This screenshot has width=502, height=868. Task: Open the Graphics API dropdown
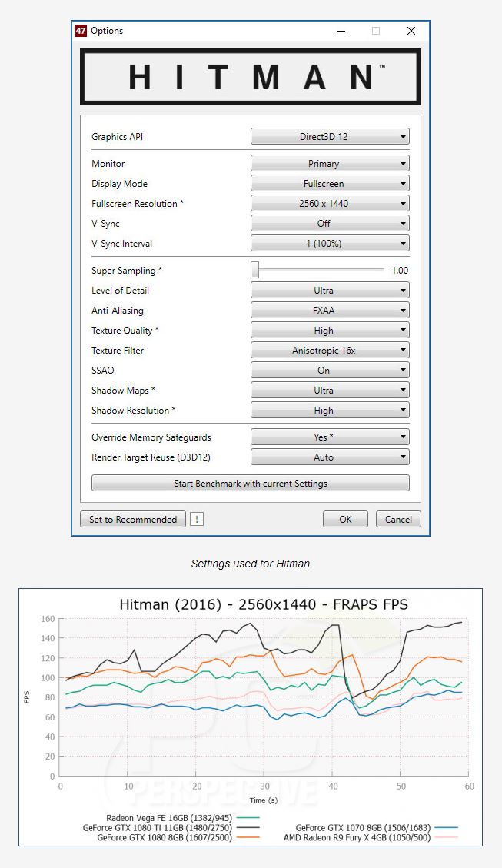click(330, 136)
